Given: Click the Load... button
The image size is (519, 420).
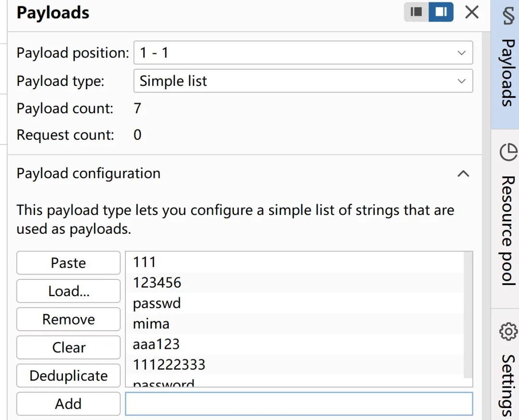Looking at the screenshot, I should (x=68, y=291).
